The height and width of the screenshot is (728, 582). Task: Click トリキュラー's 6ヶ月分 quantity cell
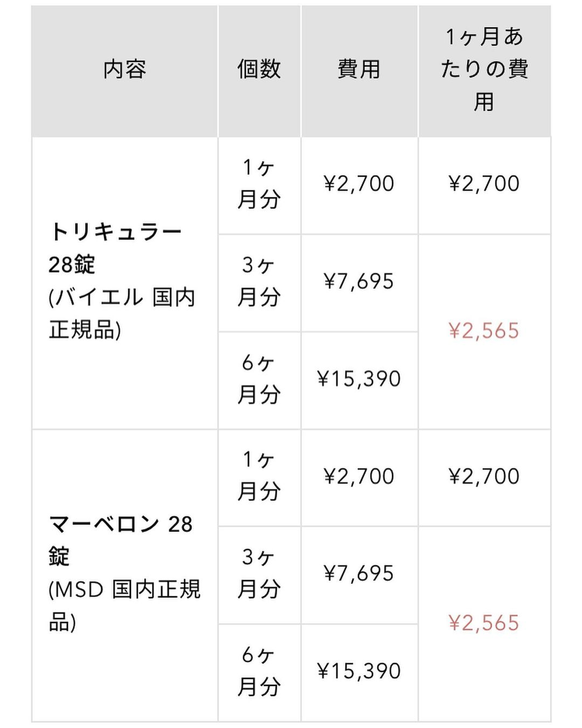259,379
